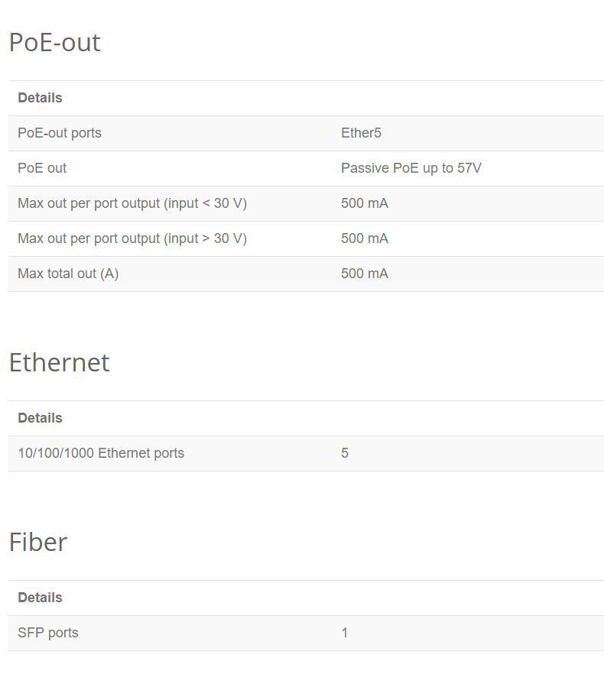Click 500 mA value for input > 30 V
The image size is (604, 700).
pos(365,239)
